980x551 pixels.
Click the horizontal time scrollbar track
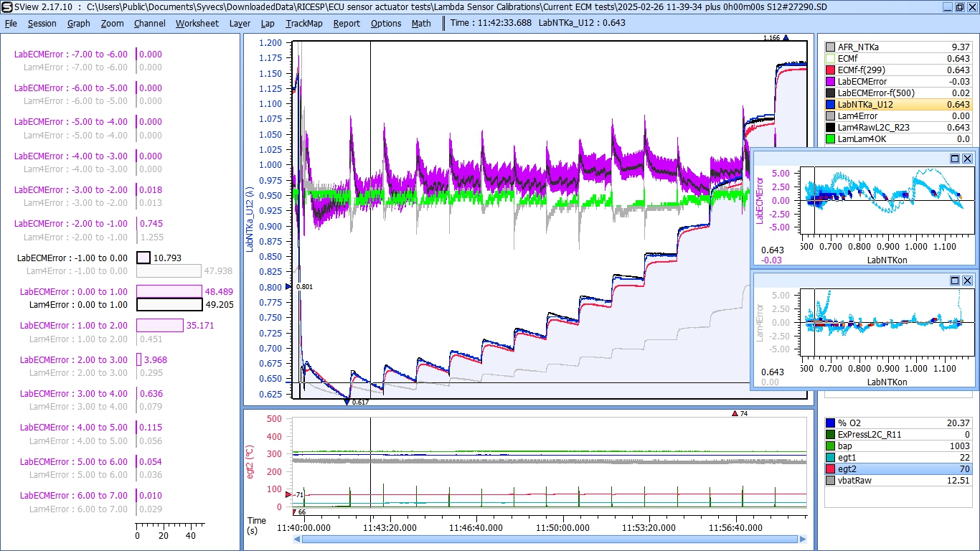(550, 539)
